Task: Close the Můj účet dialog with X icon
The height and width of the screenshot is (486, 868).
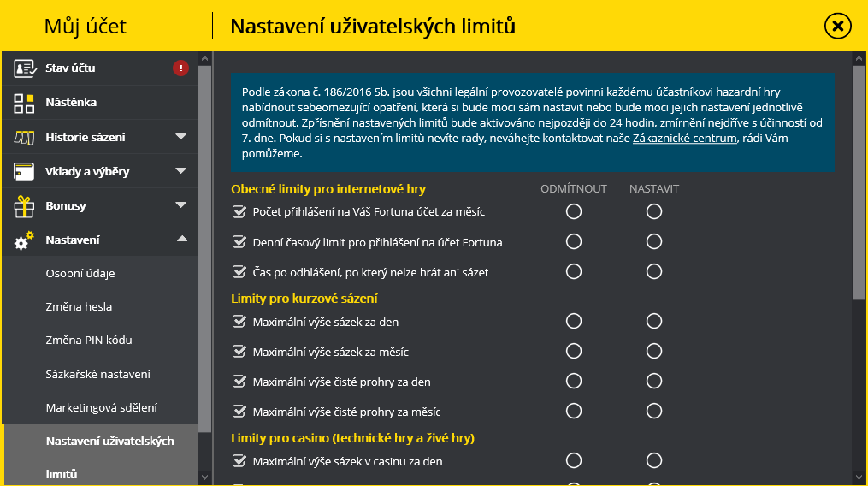Action: [837, 26]
